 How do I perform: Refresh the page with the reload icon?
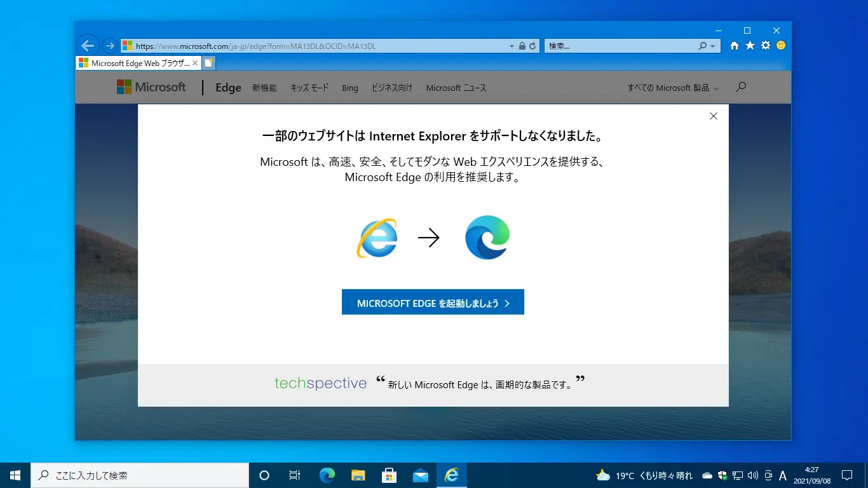tap(532, 46)
